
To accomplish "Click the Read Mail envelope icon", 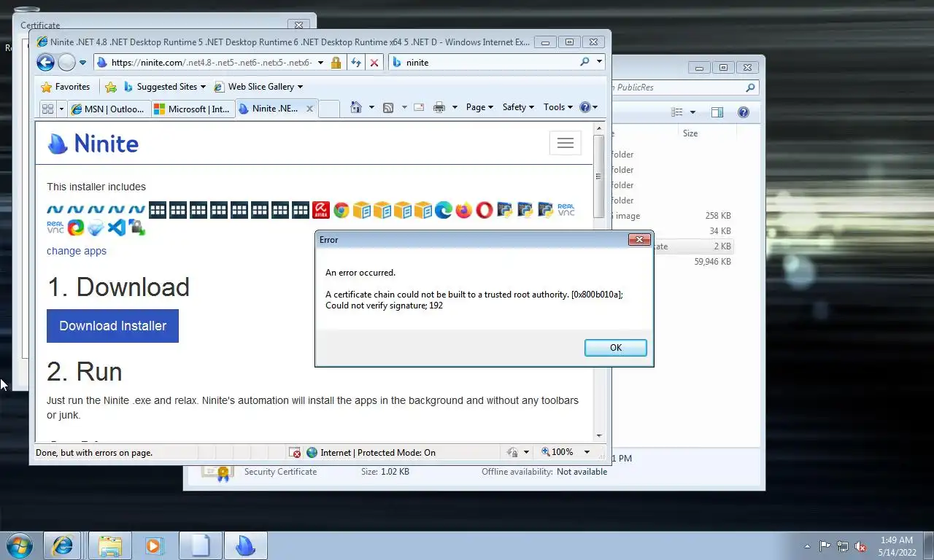I will [419, 107].
